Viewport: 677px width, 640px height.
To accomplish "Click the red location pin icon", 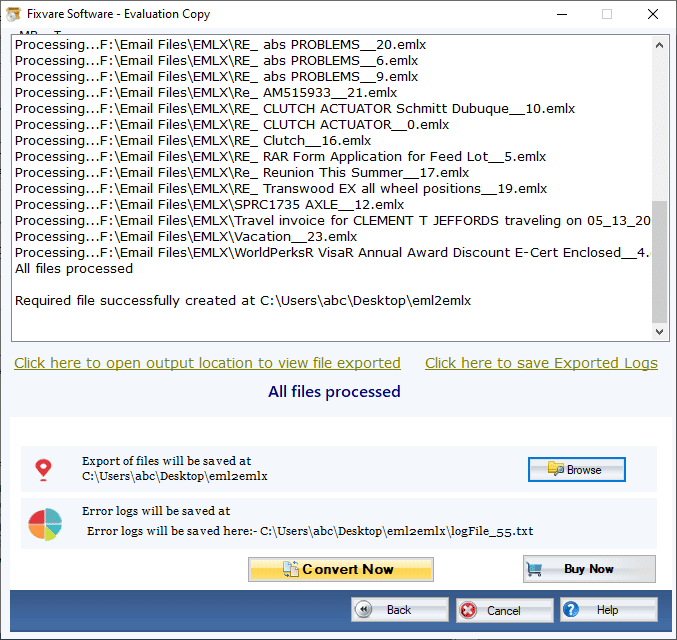I will point(43,470).
